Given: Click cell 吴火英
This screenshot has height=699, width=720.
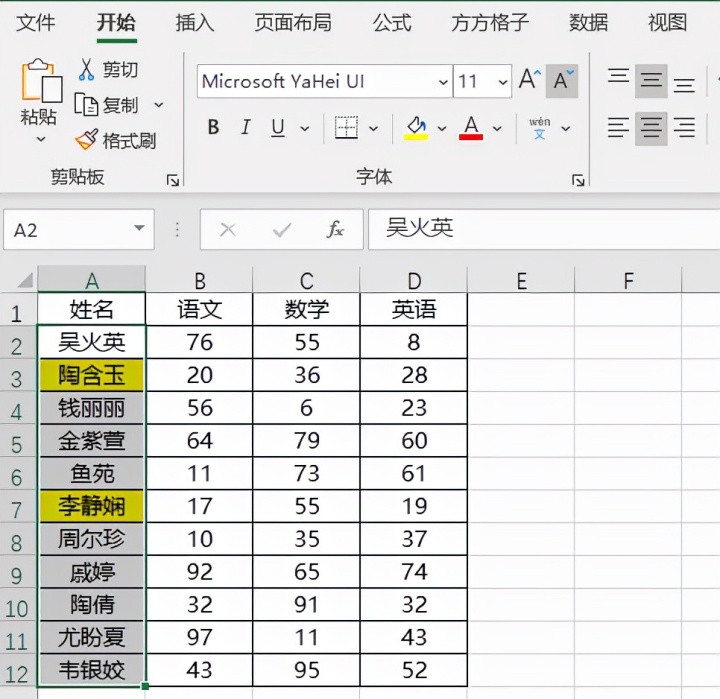Looking at the screenshot, I should pyautogui.click(x=92, y=342).
